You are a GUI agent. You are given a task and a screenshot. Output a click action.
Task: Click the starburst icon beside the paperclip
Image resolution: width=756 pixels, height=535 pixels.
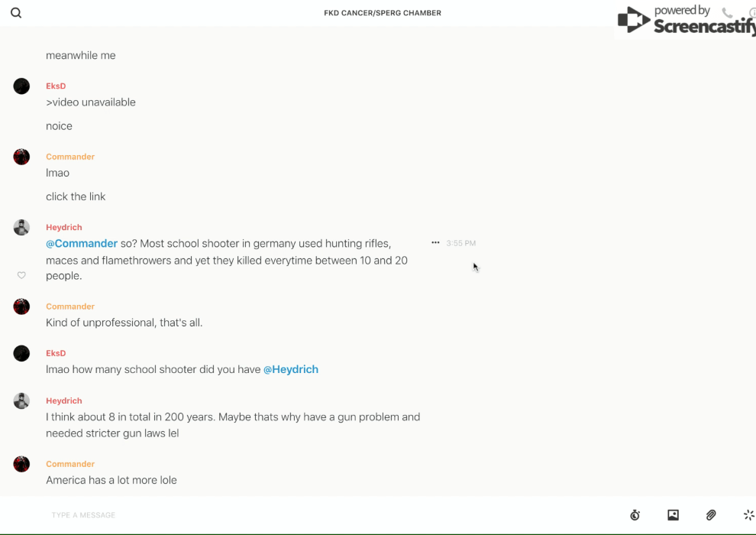[x=748, y=515]
